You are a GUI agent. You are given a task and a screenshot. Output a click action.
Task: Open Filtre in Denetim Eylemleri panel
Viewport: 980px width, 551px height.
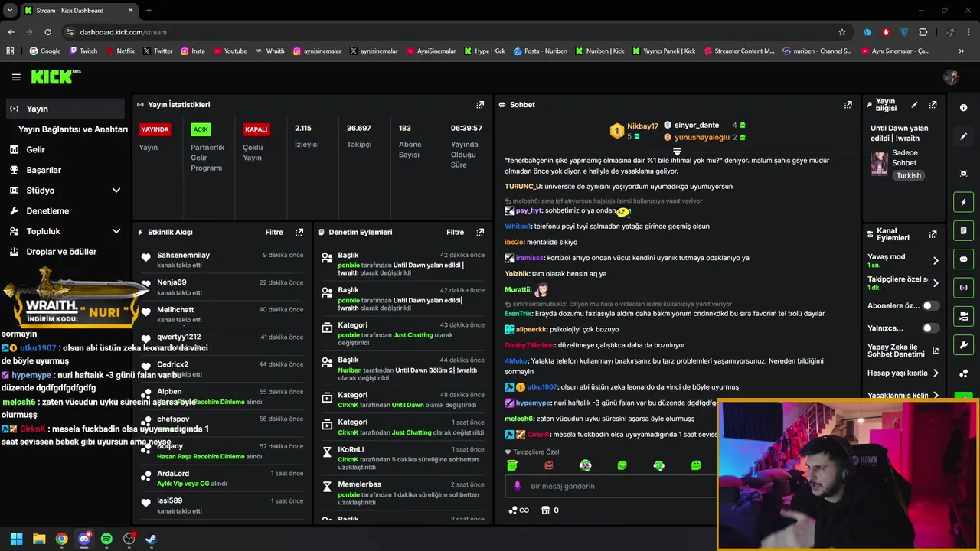point(455,232)
